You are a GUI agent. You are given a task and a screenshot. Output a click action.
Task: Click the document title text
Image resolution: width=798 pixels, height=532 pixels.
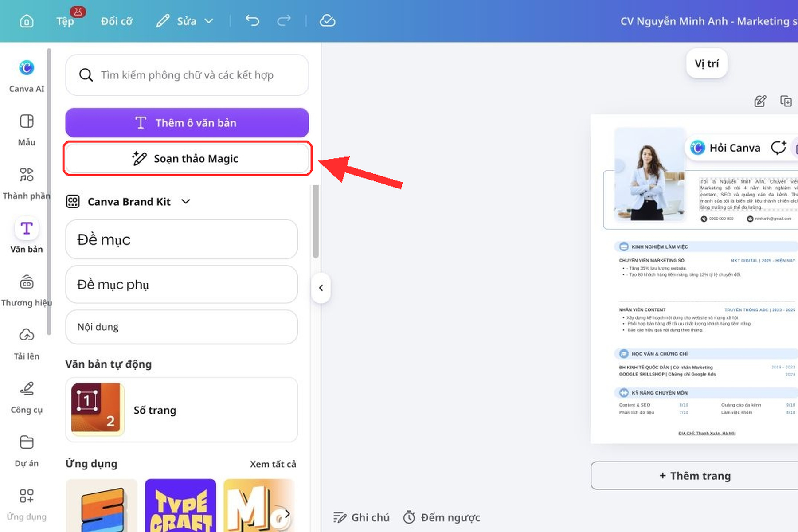(708, 21)
